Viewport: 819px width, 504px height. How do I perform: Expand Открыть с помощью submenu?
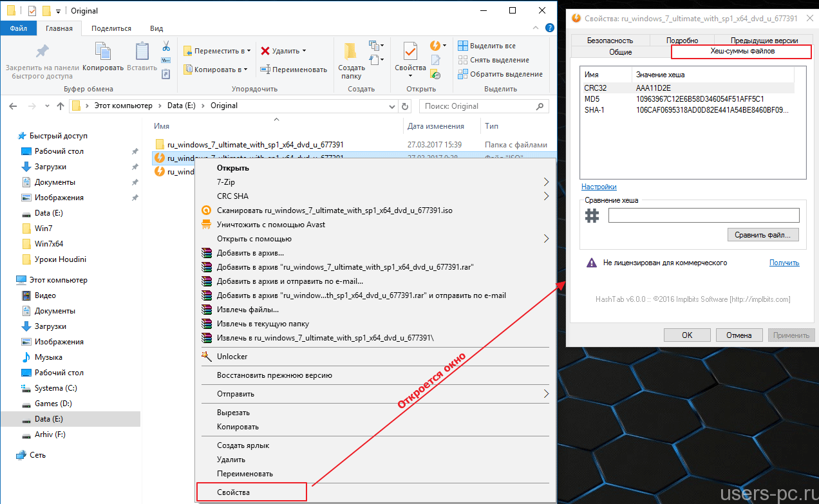pyautogui.click(x=547, y=239)
